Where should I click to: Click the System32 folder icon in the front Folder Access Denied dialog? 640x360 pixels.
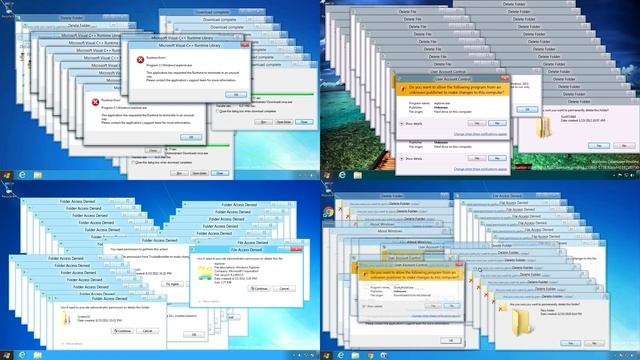66,319
